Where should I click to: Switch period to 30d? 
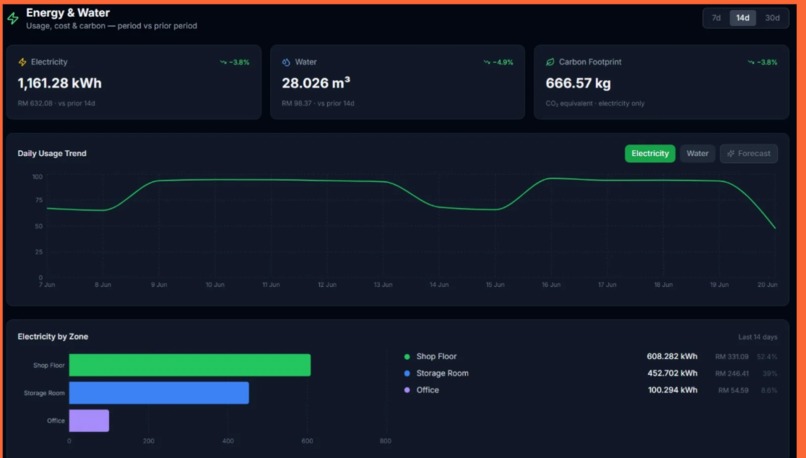tap(772, 18)
